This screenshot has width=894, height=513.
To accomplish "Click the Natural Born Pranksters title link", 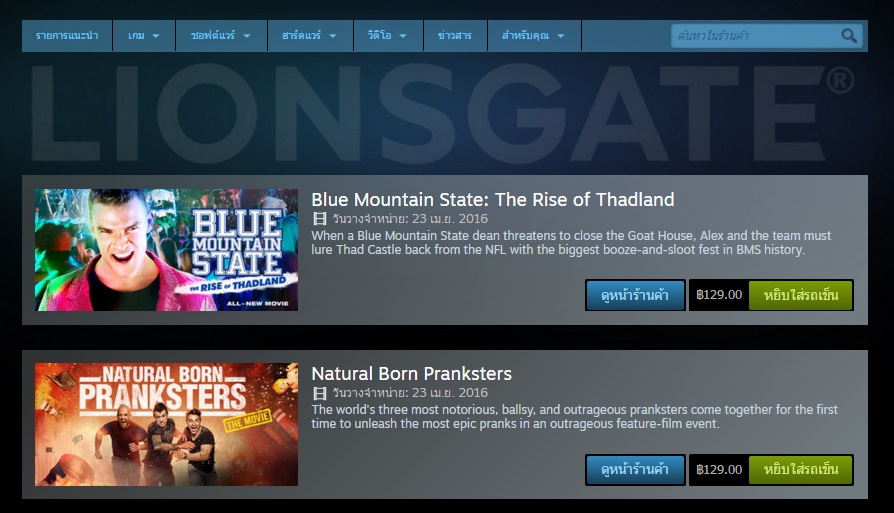I will (x=412, y=374).
